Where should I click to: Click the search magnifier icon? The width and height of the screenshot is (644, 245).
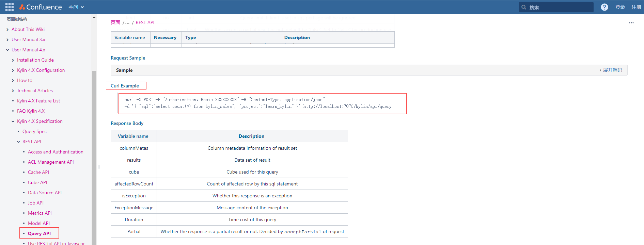524,7
